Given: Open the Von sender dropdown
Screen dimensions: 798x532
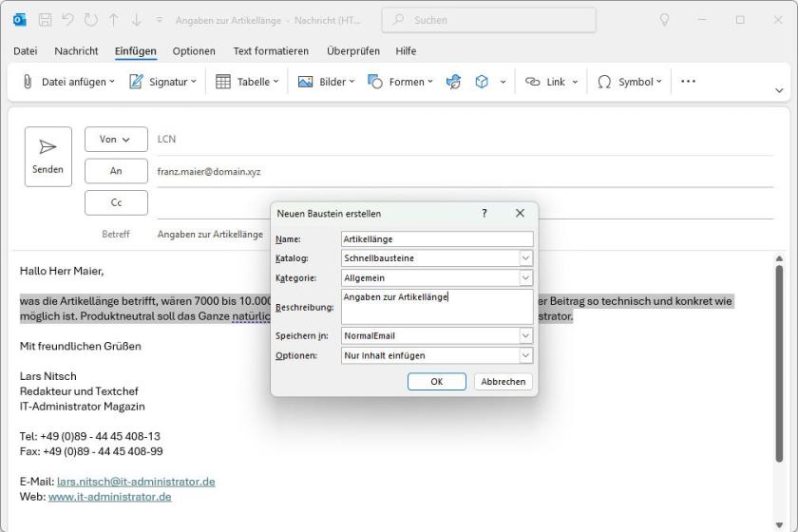Looking at the screenshot, I should (116, 139).
